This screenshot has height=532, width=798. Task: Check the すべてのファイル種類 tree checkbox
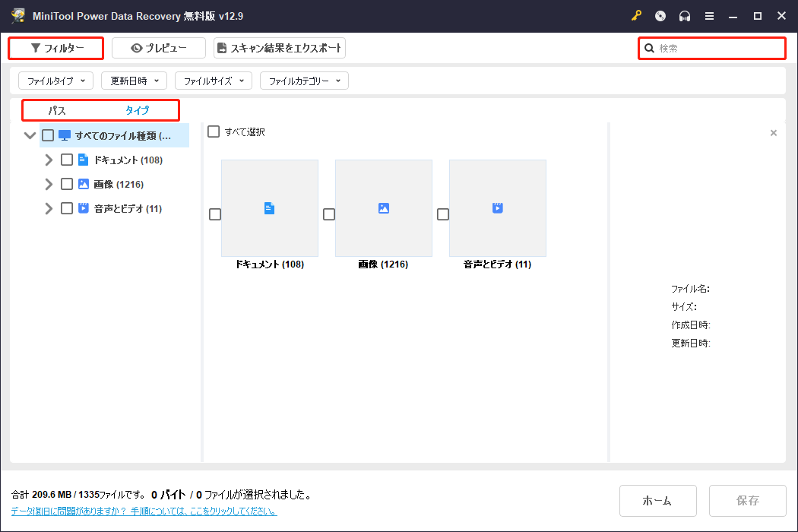[48, 135]
